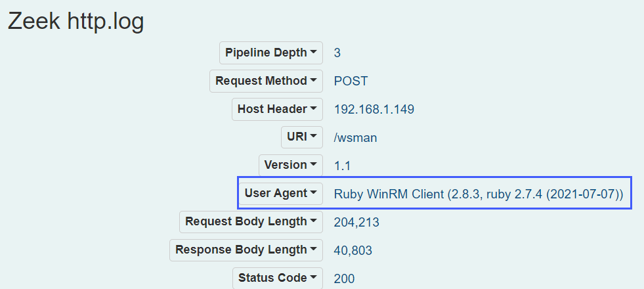
Task: Open the Pipeline Depth field dropdown
Action: click(x=270, y=53)
